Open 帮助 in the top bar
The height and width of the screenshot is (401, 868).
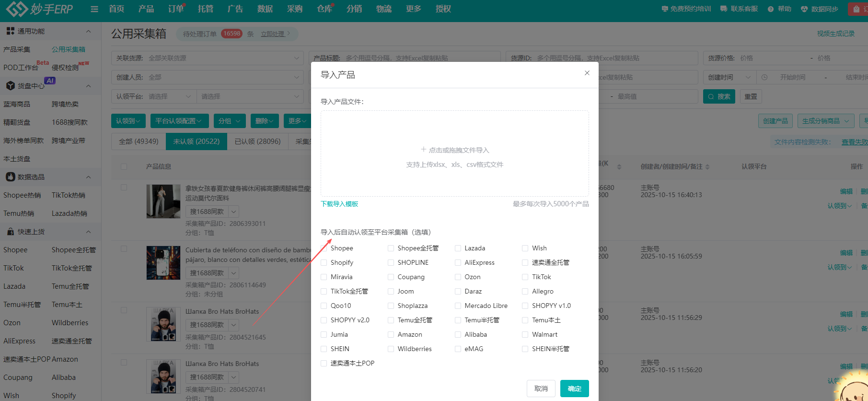tap(779, 9)
